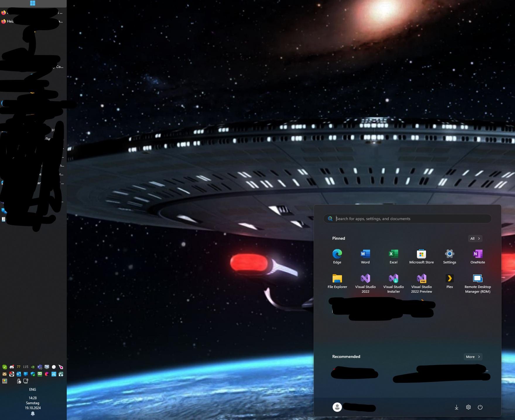Open RoboForm green robot tray icon
Image resolution: width=515 pixels, height=420 pixels.
[40, 374]
